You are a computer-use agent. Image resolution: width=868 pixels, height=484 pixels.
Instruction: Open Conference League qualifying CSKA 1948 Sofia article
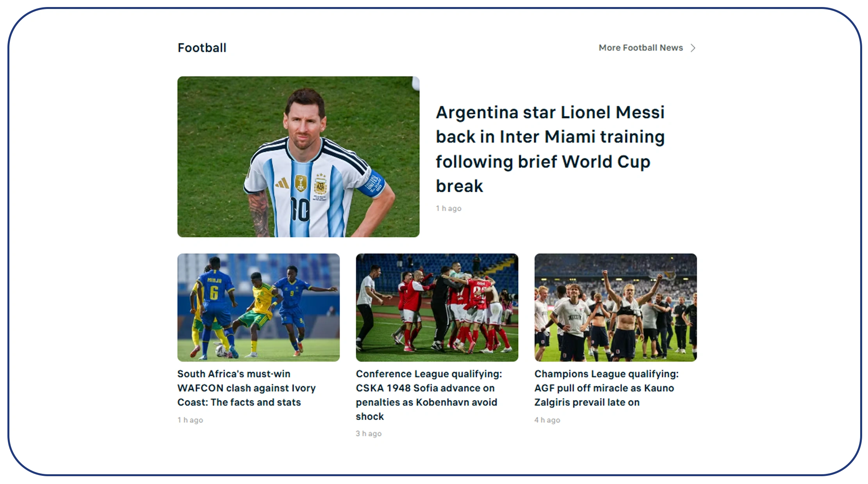pyautogui.click(x=429, y=395)
